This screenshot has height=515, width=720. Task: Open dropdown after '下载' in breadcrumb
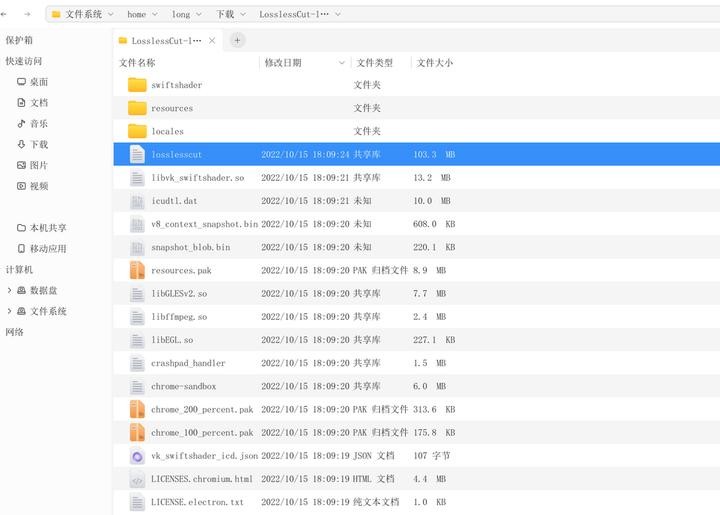point(245,15)
